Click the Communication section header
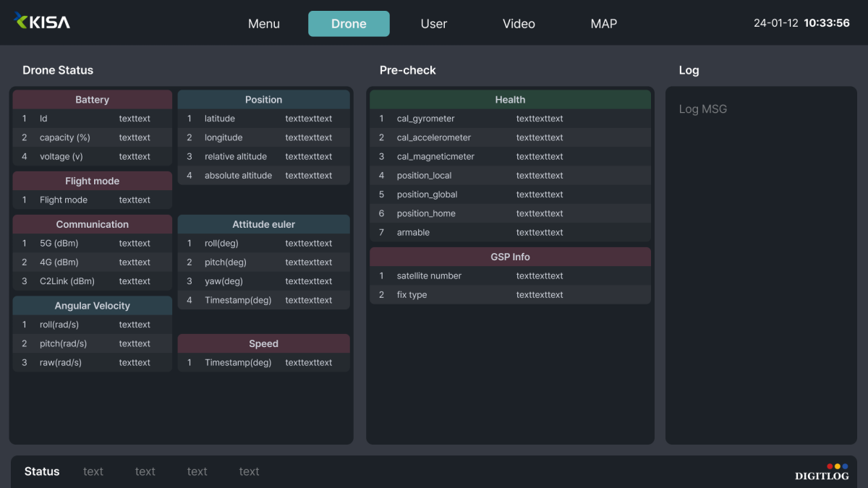Viewport: 868px width, 488px height. click(92, 224)
